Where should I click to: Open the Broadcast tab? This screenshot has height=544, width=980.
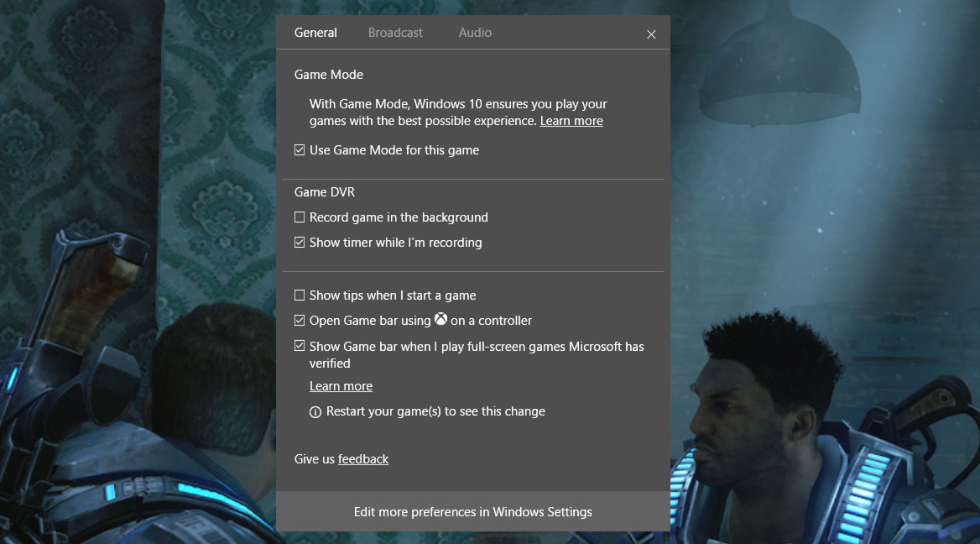(395, 33)
